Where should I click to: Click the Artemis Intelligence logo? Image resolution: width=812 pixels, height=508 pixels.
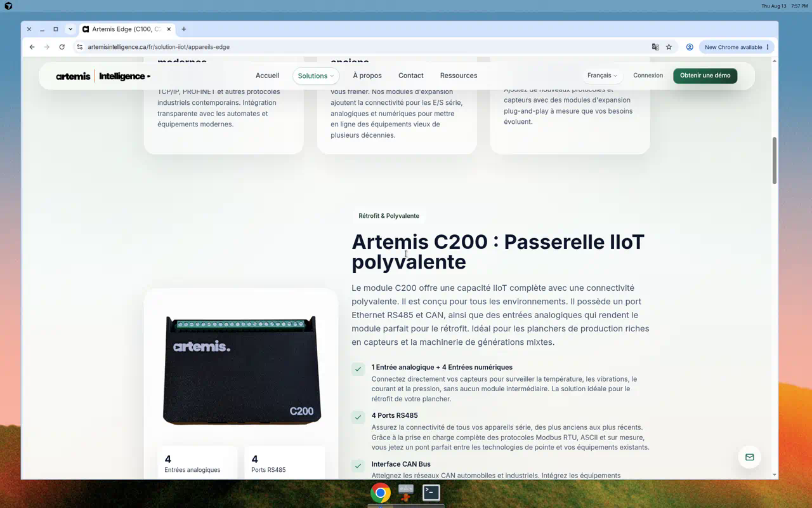pyautogui.click(x=103, y=76)
